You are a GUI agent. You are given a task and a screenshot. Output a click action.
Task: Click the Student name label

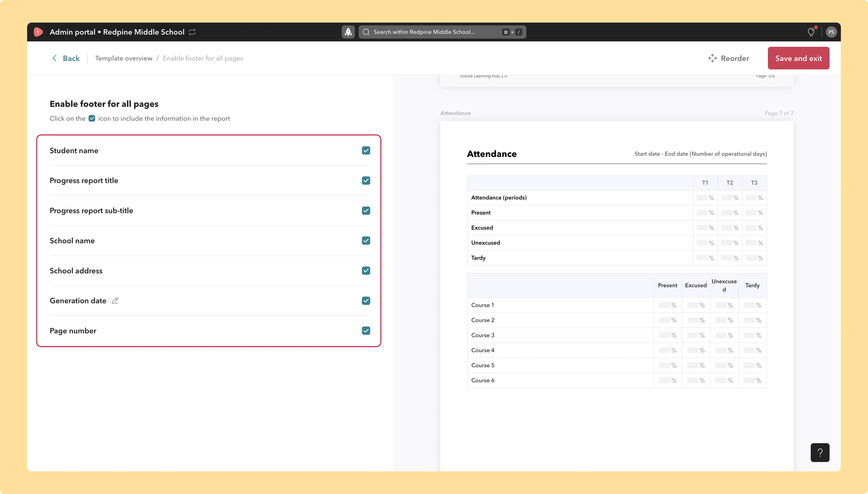(74, 151)
